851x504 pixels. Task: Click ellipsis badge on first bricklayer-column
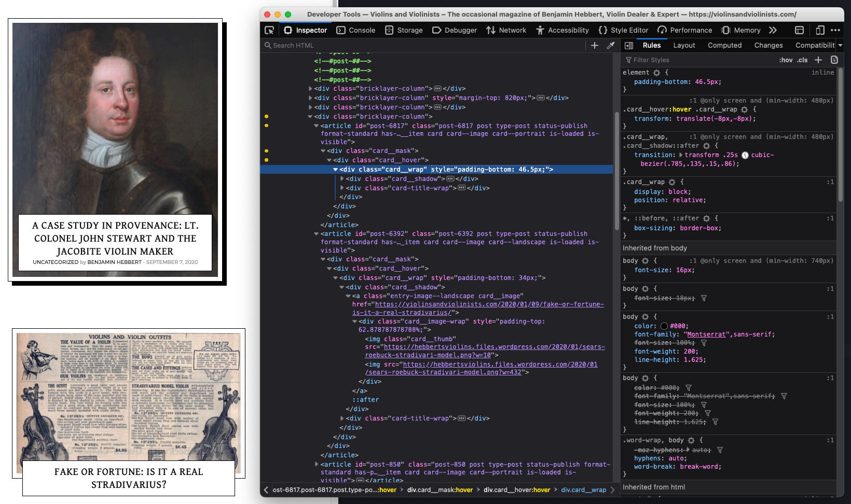click(x=437, y=89)
